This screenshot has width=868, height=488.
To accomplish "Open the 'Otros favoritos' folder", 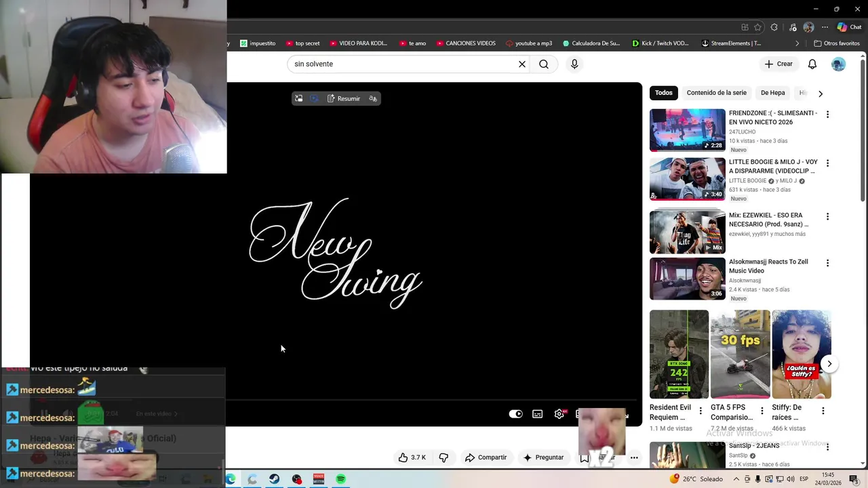I will pos(837,43).
